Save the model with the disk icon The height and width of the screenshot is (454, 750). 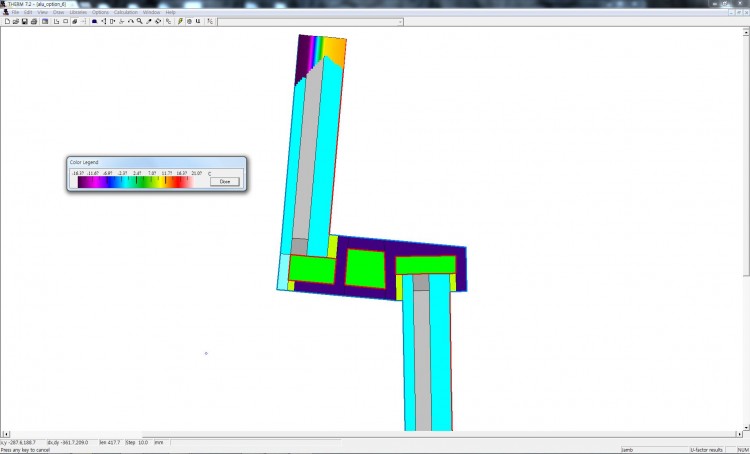click(x=23, y=21)
